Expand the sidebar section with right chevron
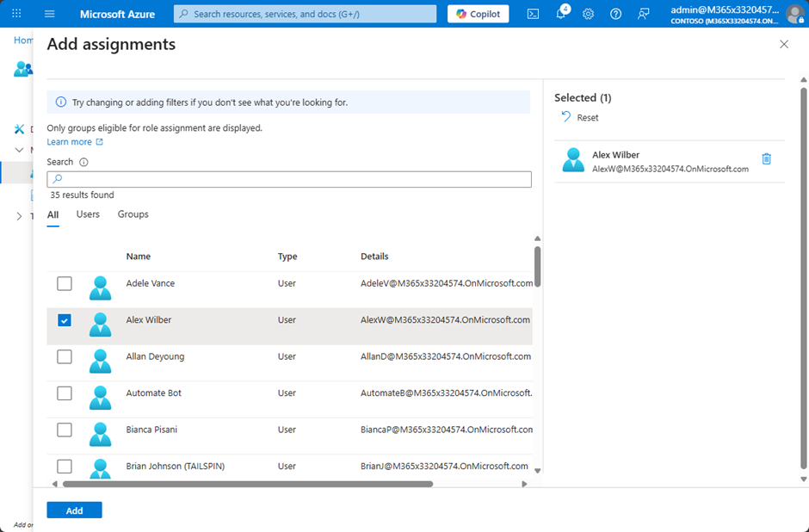 [19, 216]
